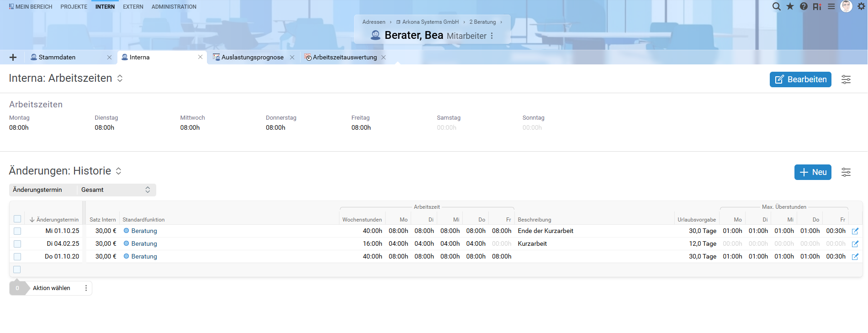The width and height of the screenshot is (868, 333).
Task: Open the search magnifier icon
Action: click(x=776, y=6)
